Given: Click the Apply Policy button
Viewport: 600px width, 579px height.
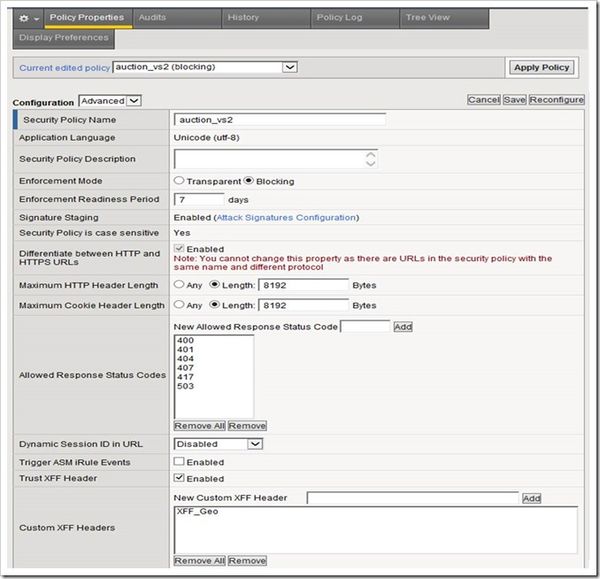Looking at the screenshot, I should 541,68.
